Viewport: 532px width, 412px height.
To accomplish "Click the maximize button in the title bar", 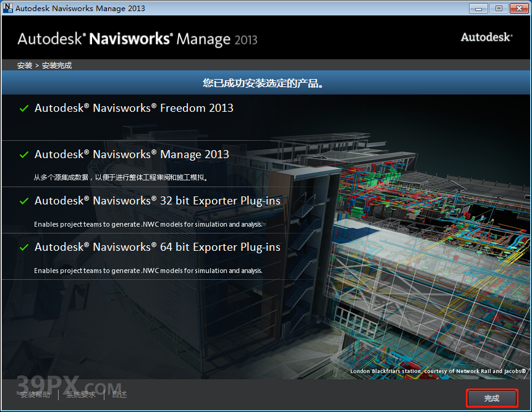I will tap(499, 8).
